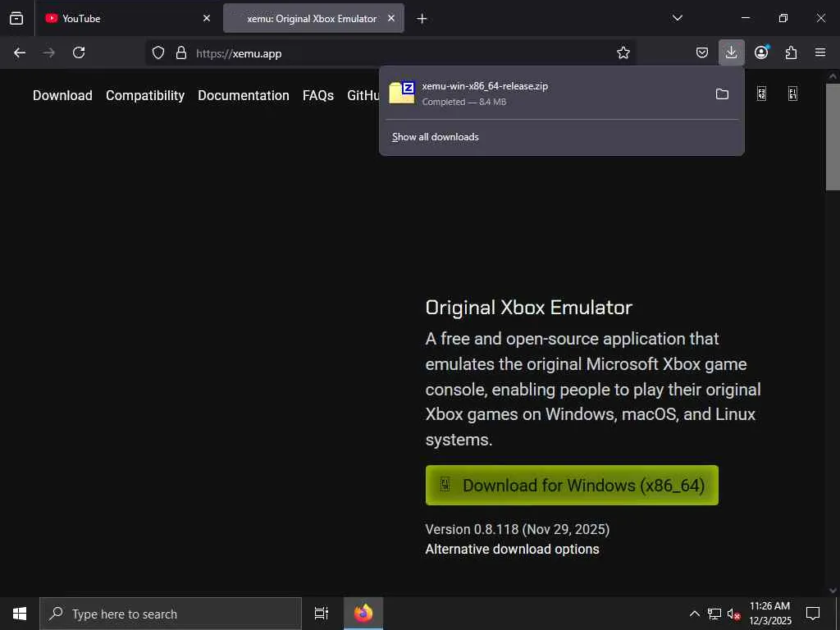
Task: Click Show all downloads
Action: coord(435,137)
